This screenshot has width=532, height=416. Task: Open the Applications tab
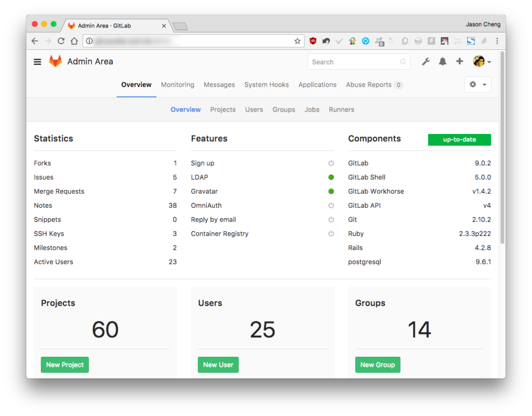317,85
